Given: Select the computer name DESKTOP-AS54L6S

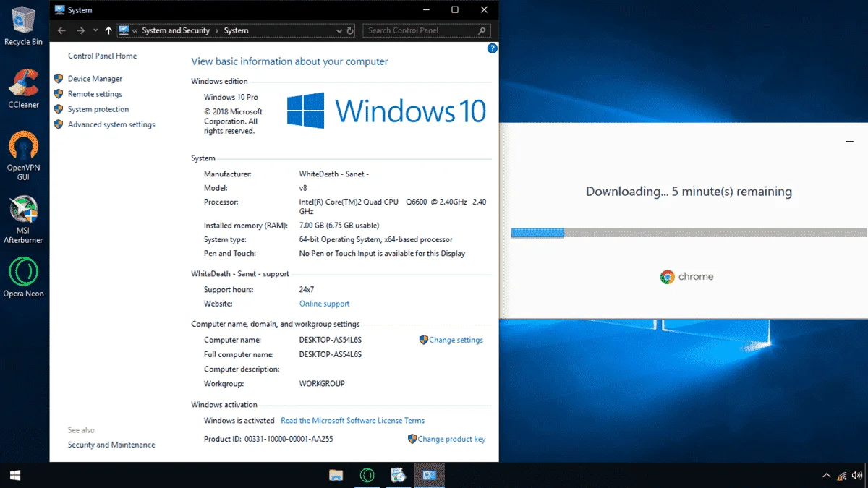Looking at the screenshot, I should (x=330, y=340).
